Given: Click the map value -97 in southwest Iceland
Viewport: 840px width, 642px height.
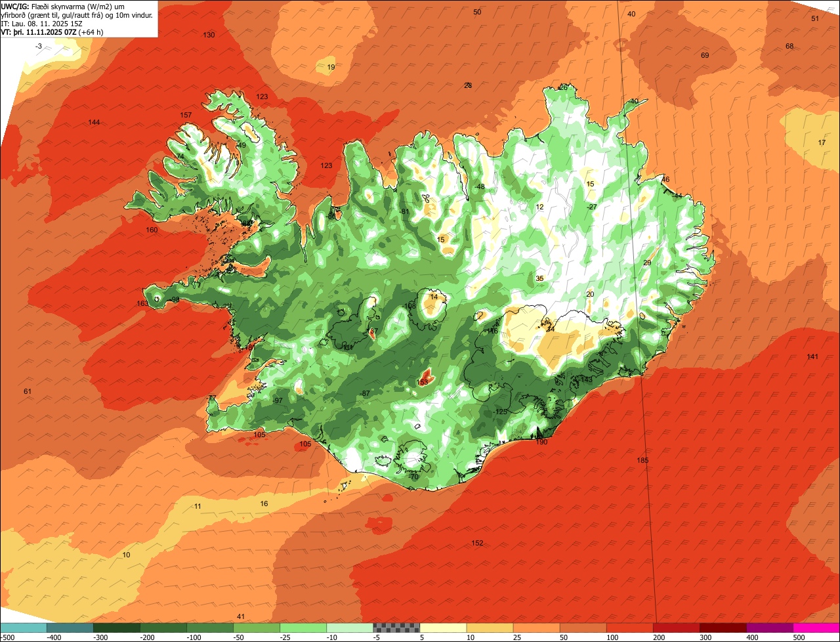Looking at the screenshot, I should [x=278, y=400].
